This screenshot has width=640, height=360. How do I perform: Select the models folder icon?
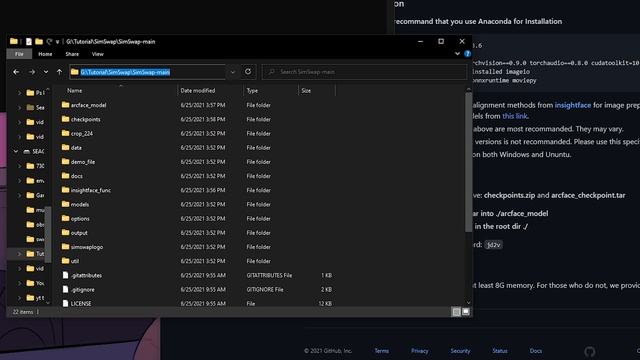click(x=65, y=204)
